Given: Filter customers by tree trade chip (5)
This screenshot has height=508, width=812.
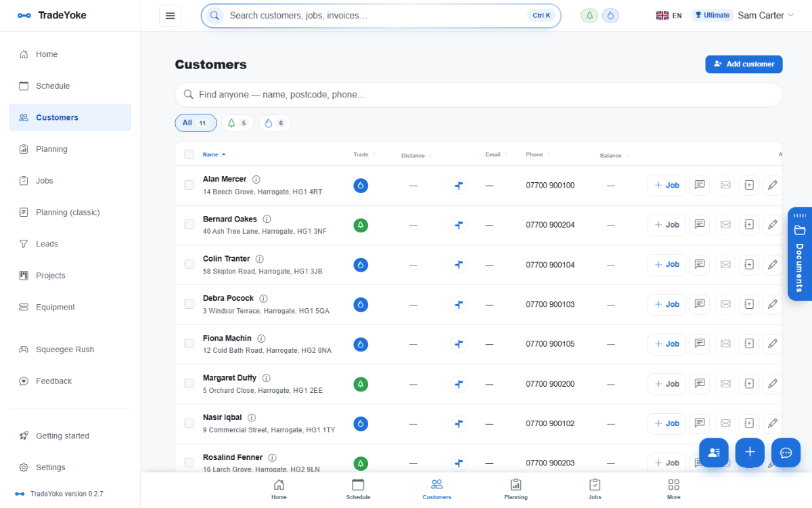Looking at the screenshot, I should point(238,123).
